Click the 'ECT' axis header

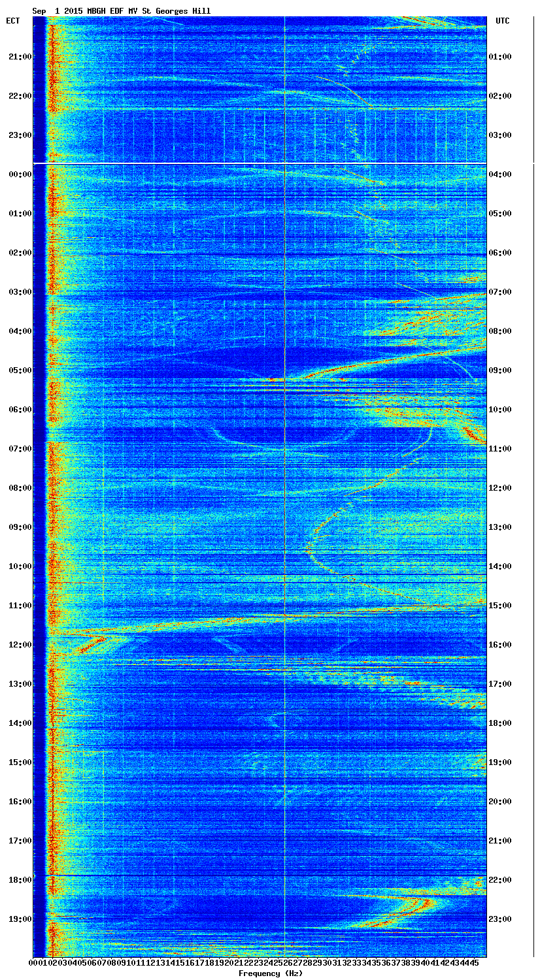click(13, 21)
